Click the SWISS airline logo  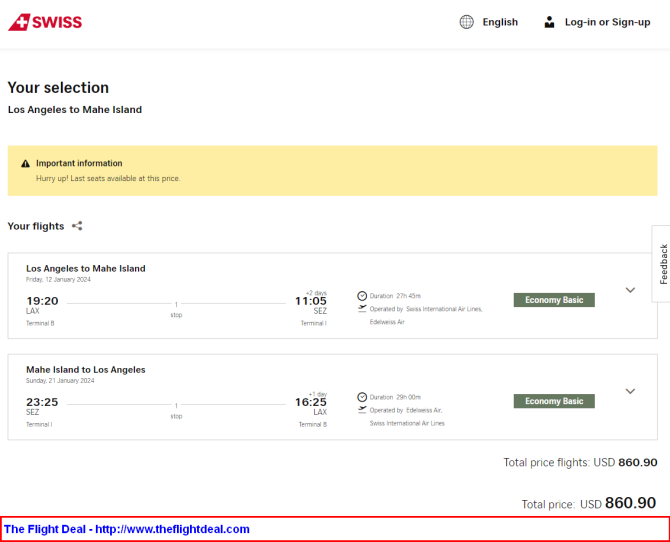45,22
